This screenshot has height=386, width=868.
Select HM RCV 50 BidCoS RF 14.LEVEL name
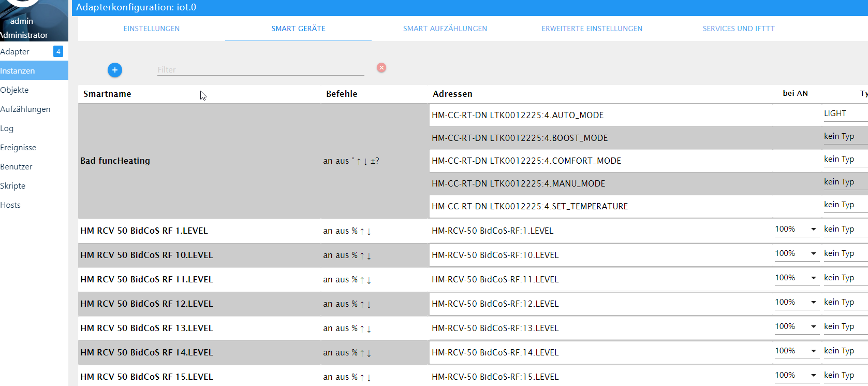pos(146,352)
